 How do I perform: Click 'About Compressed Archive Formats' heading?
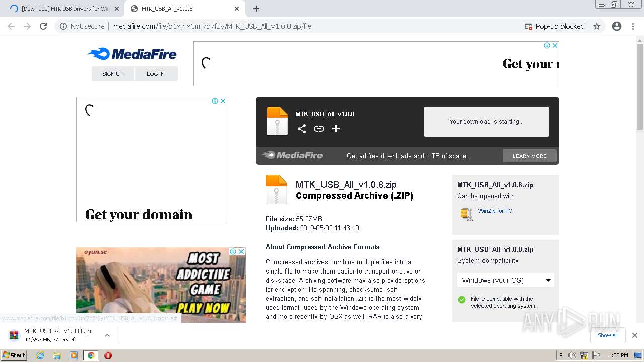click(x=323, y=247)
